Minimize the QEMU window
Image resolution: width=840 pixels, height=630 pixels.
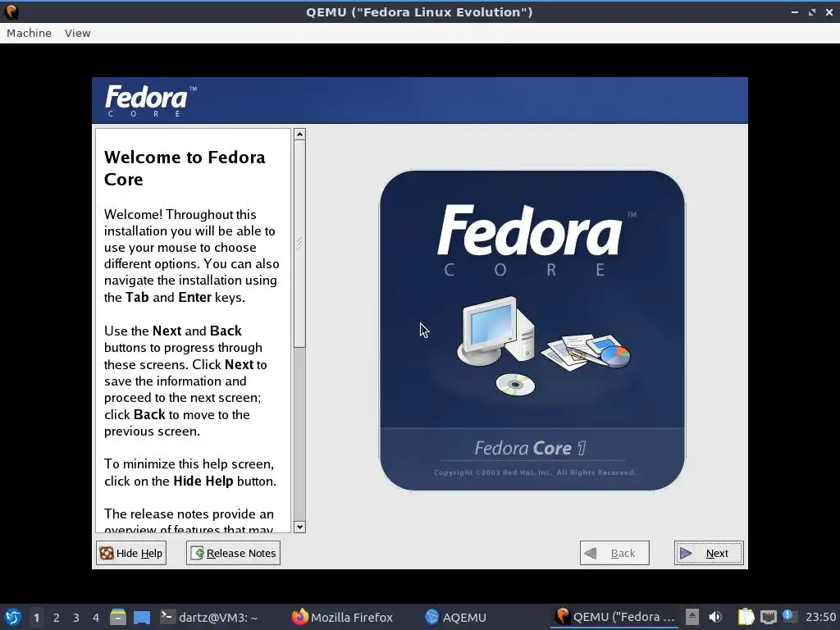point(795,11)
